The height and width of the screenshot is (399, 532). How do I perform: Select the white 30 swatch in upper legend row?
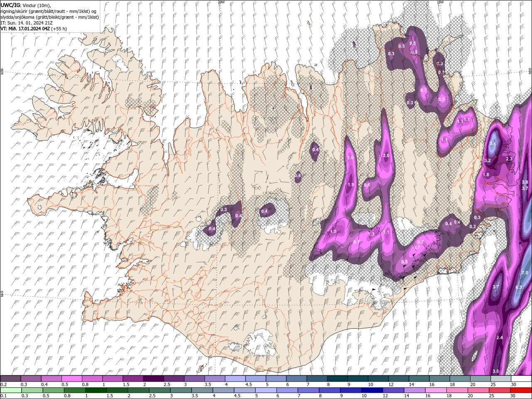(x=521, y=379)
